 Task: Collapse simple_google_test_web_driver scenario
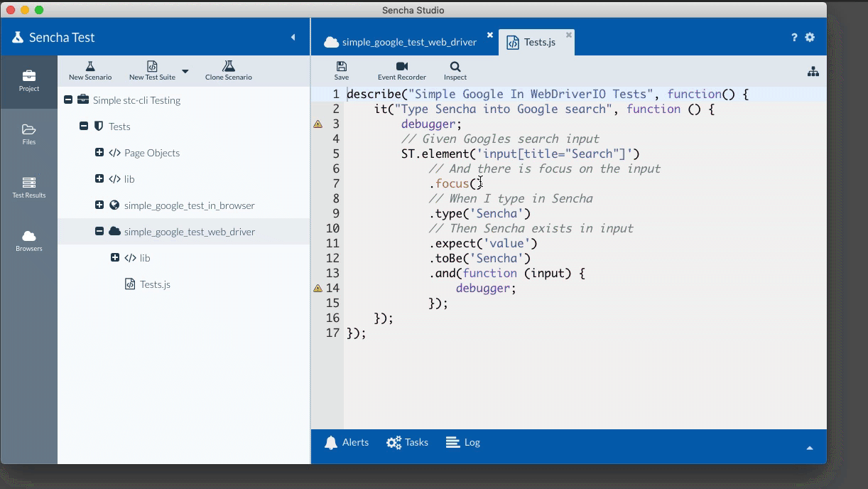[99, 232]
